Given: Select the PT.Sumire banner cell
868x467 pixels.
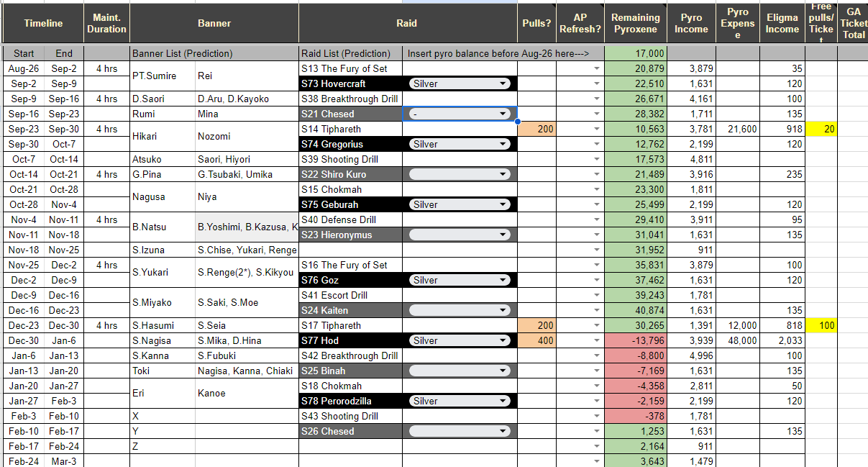Looking at the screenshot, I should (163, 76).
